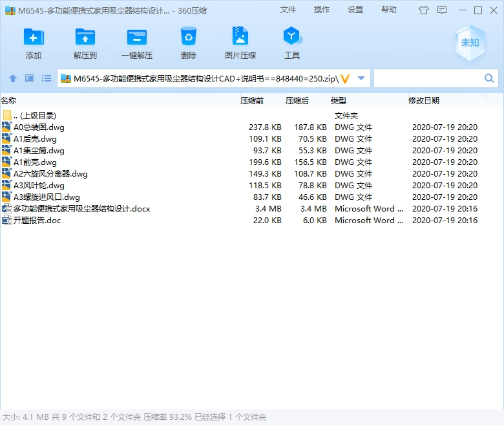Open the 工具 (Tools) icon
The image size is (504, 425).
[292, 36]
